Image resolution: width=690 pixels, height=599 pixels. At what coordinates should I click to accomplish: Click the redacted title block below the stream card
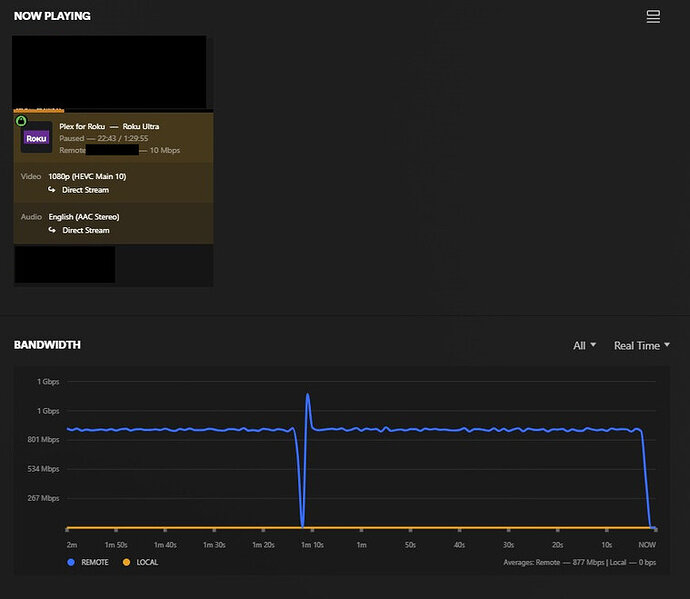[x=65, y=264]
